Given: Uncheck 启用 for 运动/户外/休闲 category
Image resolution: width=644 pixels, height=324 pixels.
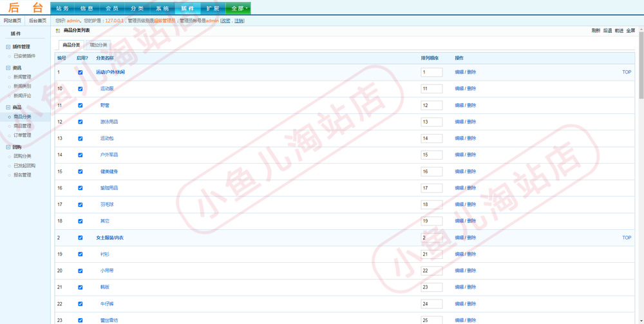Looking at the screenshot, I should (x=80, y=72).
